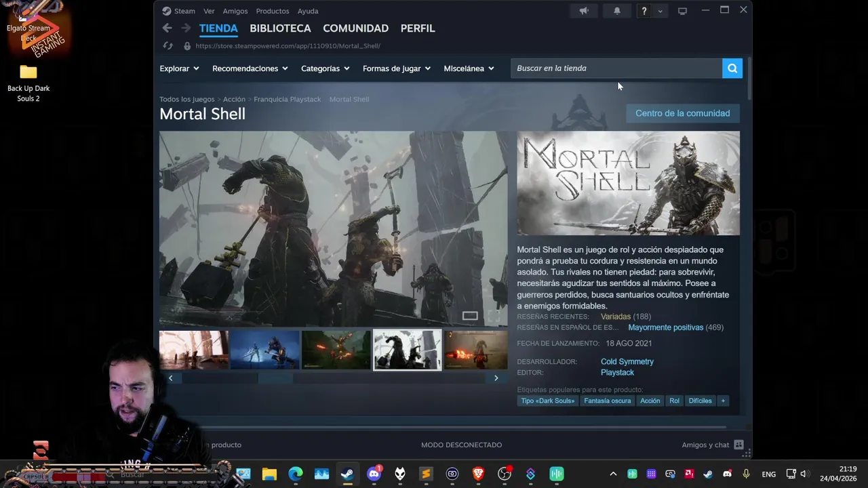Click the thumbnail strip right arrow
Image resolution: width=868 pixels, height=488 pixels.
click(496, 378)
